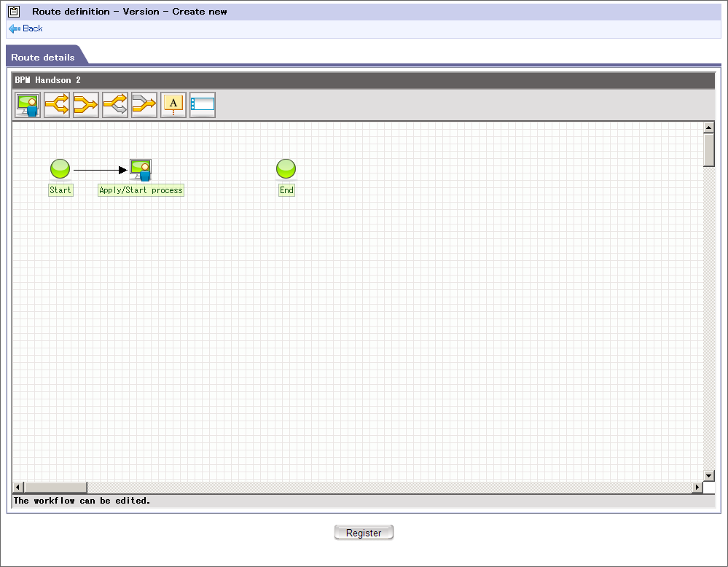Click the status text 'The workflow can be edited.'
This screenshot has width=728, height=567.
click(82, 501)
